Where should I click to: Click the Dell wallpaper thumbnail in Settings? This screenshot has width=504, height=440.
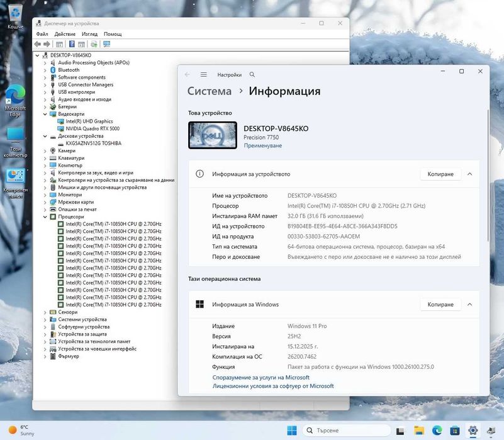[x=213, y=135]
